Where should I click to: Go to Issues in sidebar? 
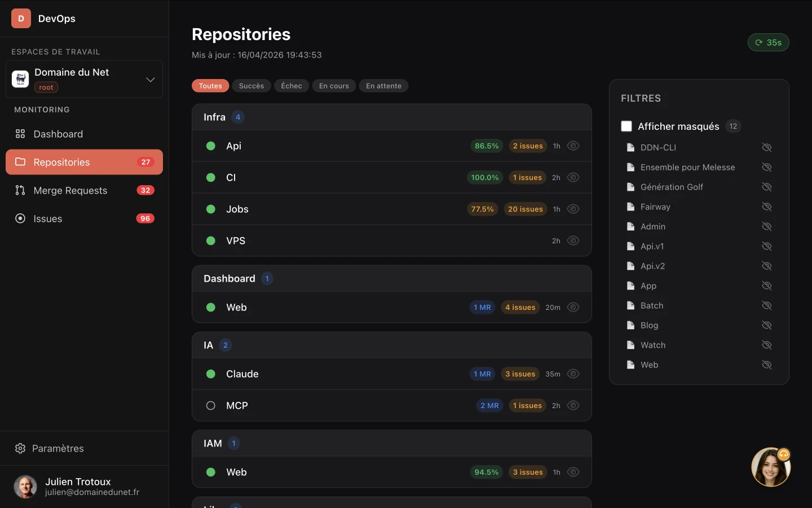click(x=47, y=218)
